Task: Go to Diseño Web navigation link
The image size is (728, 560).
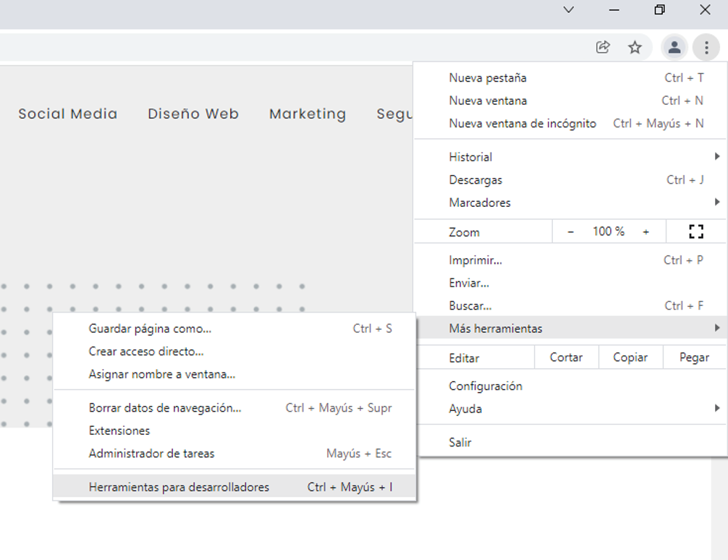Action: pyautogui.click(x=193, y=114)
